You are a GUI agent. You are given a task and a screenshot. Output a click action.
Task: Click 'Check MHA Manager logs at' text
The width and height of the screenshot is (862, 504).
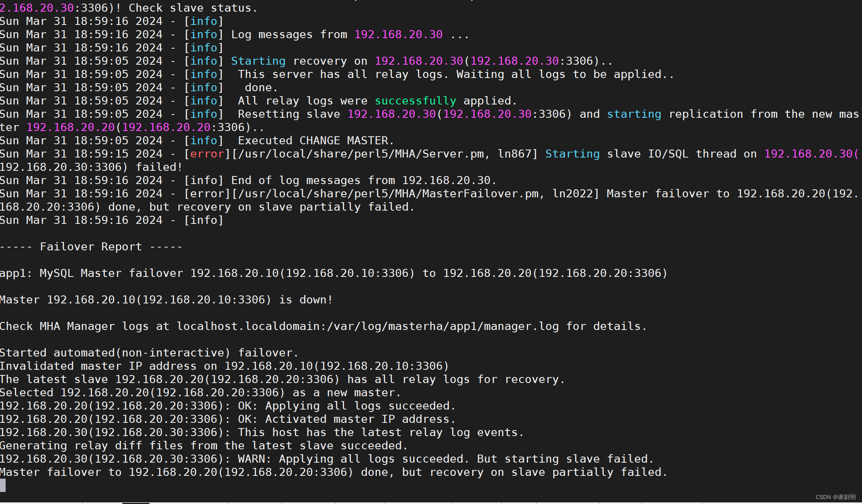[84, 326]
